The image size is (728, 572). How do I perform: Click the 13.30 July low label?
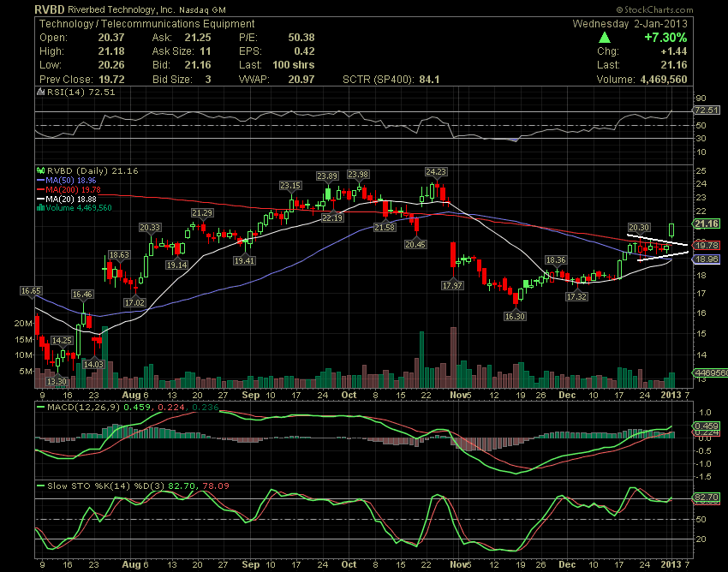pos(57,381)
